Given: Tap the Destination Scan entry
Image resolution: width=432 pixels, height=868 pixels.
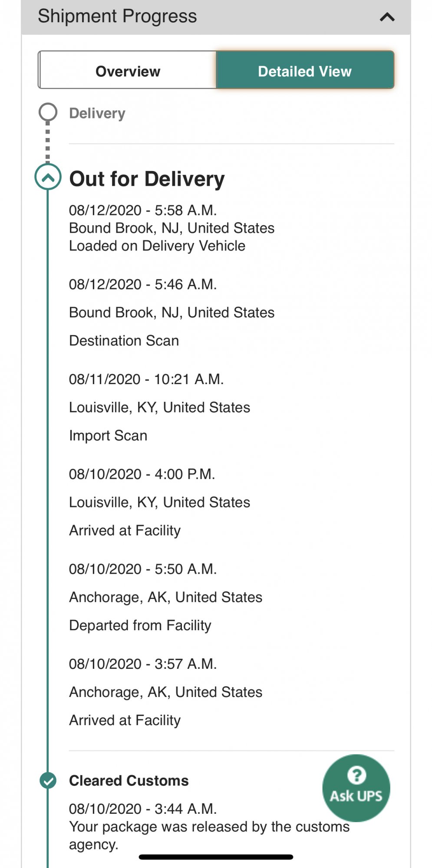Looking at the screenshot, I should pos(124,341).
